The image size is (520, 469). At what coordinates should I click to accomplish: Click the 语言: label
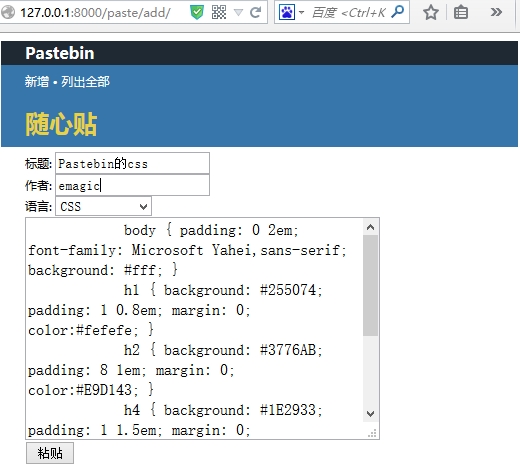click(38, 206)
